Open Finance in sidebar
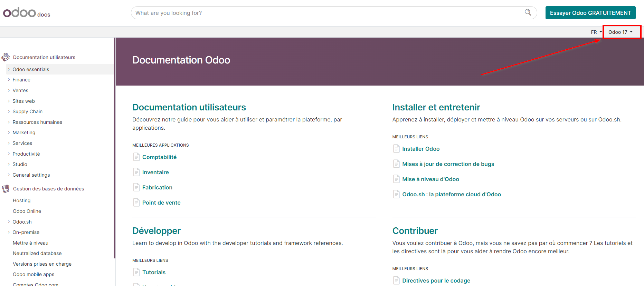 click(x=21, y=80)
